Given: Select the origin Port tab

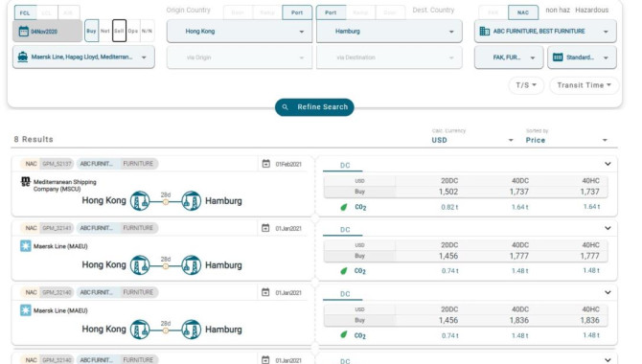Looking at the screenshot, I should (297, 12).
